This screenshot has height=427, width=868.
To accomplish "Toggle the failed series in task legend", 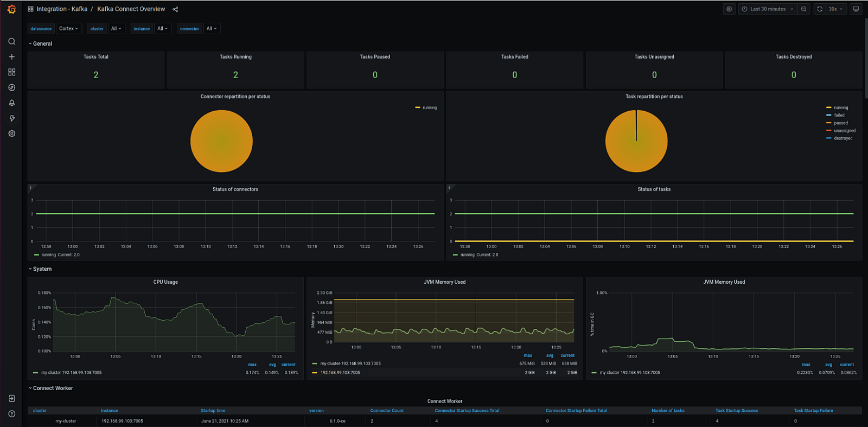I will point(839,116).
